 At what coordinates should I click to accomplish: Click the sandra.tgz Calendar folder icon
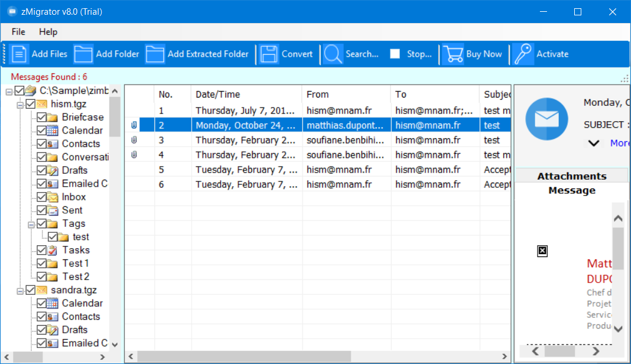coord(52,303)
